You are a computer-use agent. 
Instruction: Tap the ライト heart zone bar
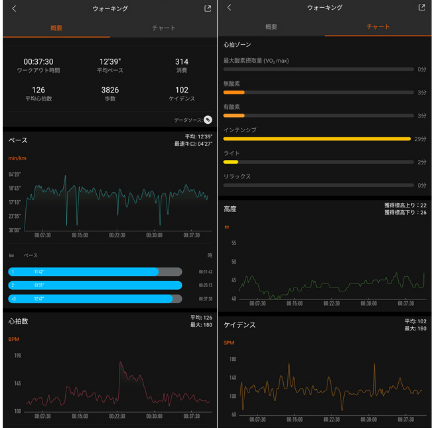click(318, 162)
